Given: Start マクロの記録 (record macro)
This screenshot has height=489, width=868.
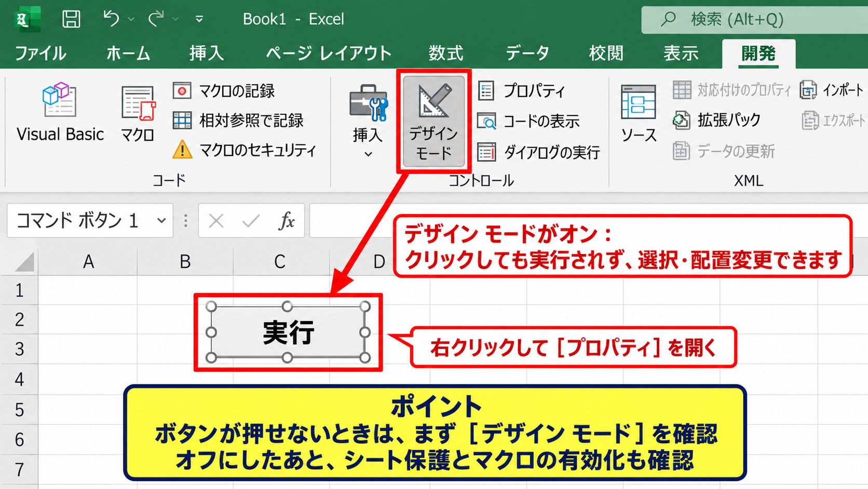Looking at the screenshot, I should click(224, 91).
